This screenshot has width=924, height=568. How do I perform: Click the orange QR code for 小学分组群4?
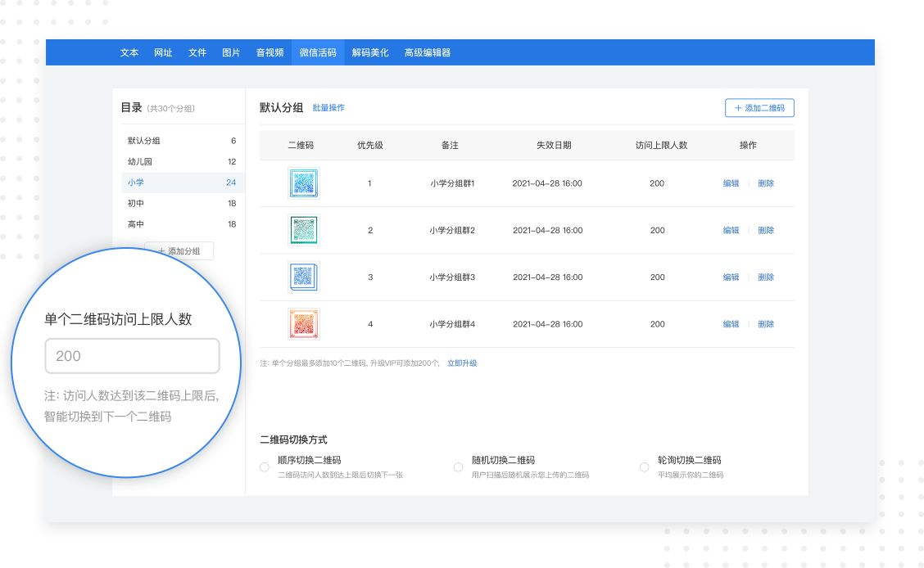click(303, 324)
